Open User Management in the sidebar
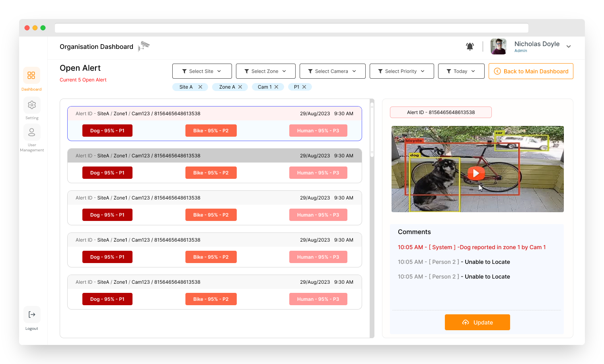 point(32,132)
